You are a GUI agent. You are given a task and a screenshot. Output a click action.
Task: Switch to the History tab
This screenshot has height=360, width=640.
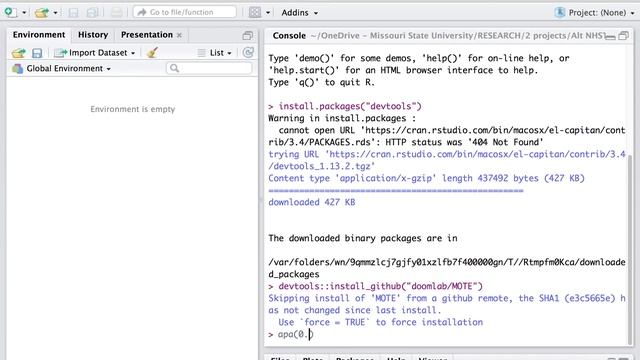point(93,35)
